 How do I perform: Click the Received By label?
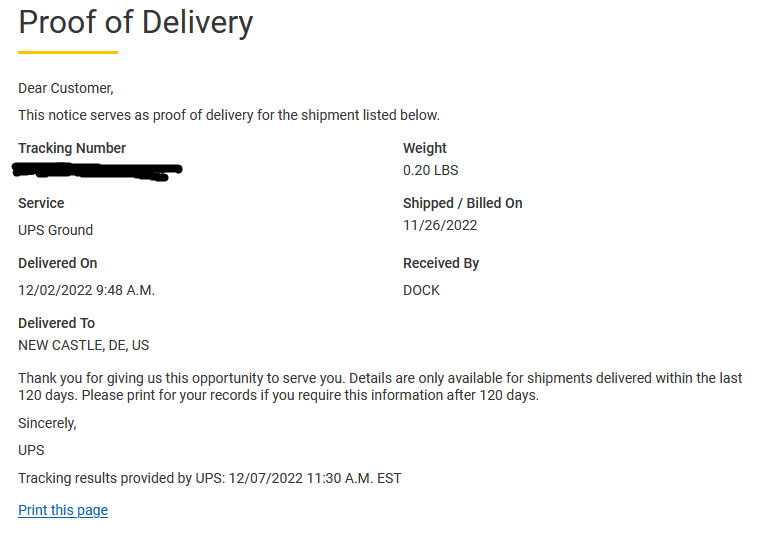(440, 263)
